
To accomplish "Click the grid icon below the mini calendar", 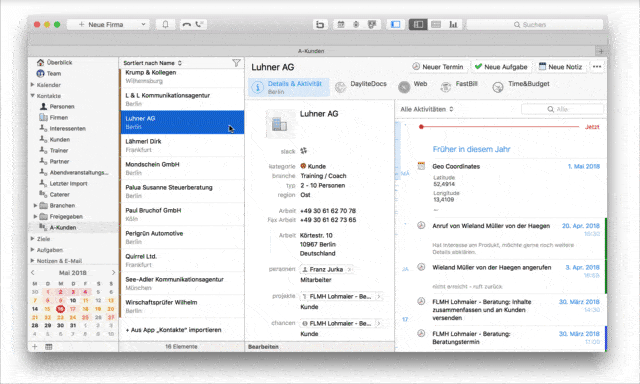I will tap(49, 347).
